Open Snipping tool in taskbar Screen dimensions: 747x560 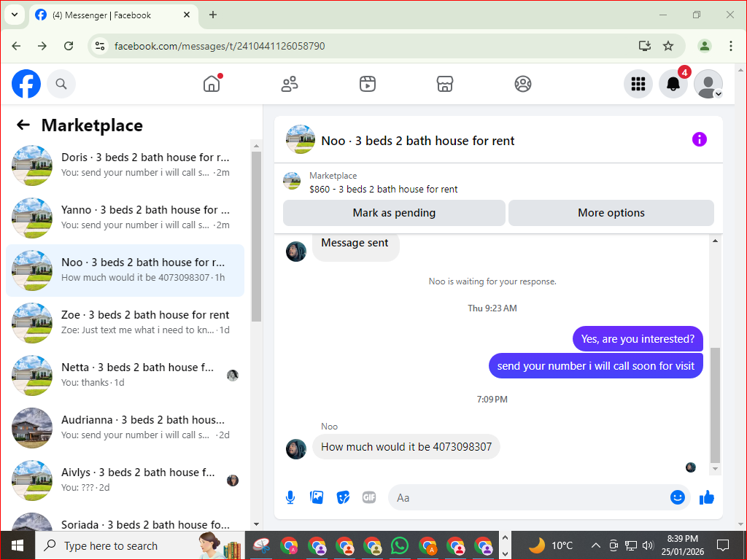(x=262, y=545)
